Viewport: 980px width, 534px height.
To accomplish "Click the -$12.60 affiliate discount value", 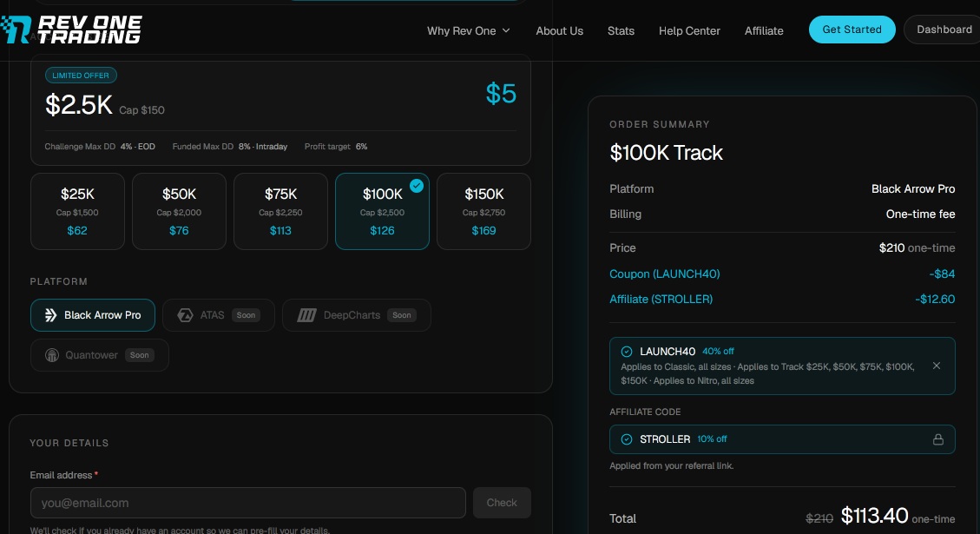I will (934, 299).
